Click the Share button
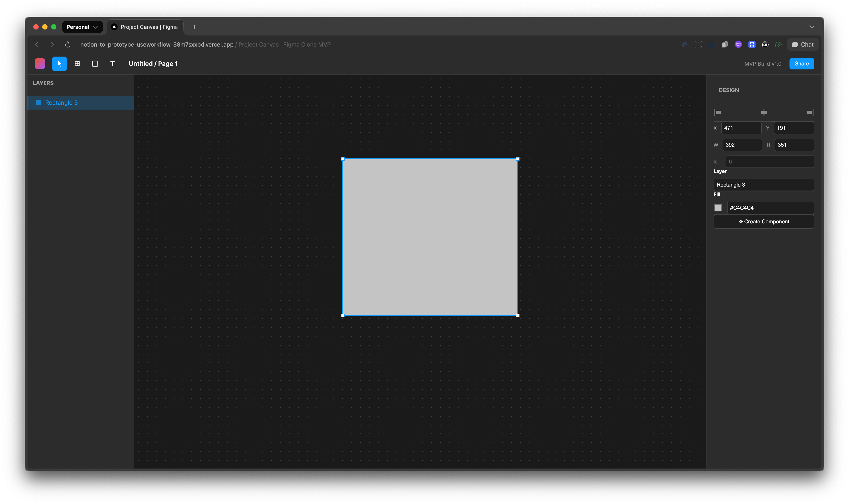The height and width of the screenshot is (504, 849). [801, 63]
